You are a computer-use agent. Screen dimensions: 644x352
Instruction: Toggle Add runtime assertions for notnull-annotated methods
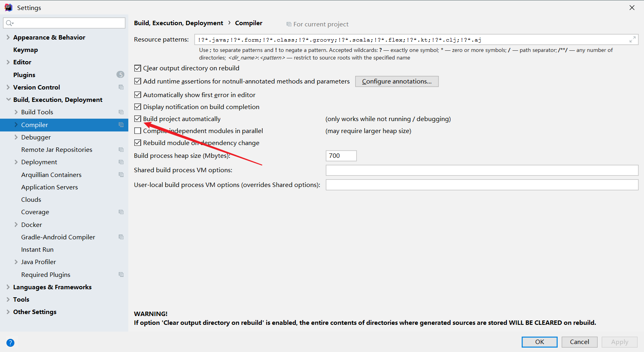click(138, 81)
